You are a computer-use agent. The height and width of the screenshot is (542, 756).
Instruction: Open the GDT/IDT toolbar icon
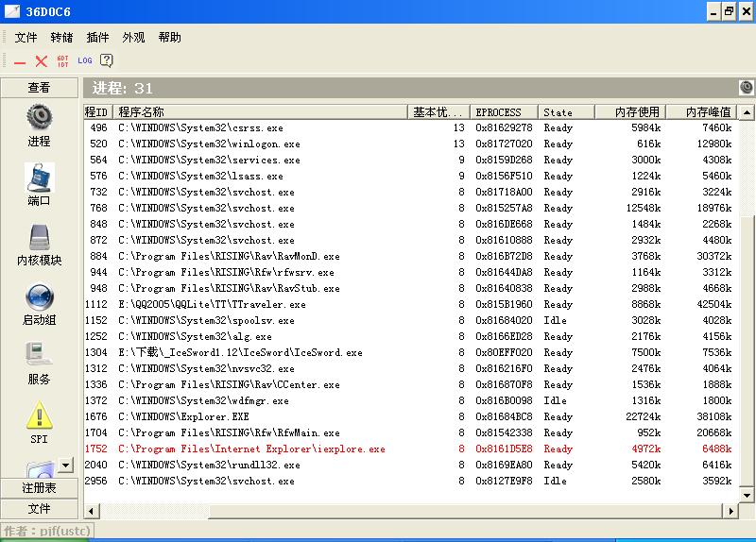pos(62,61)
